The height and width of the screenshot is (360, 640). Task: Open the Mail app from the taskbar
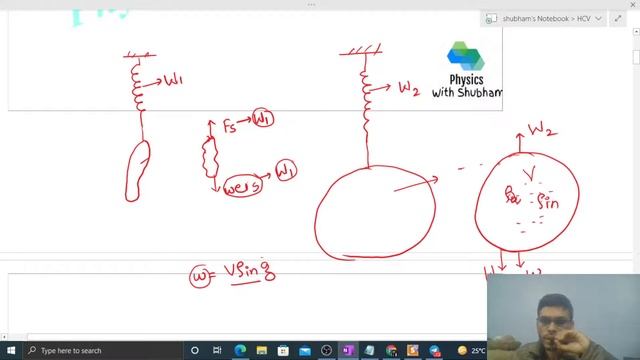coord(304,350)
